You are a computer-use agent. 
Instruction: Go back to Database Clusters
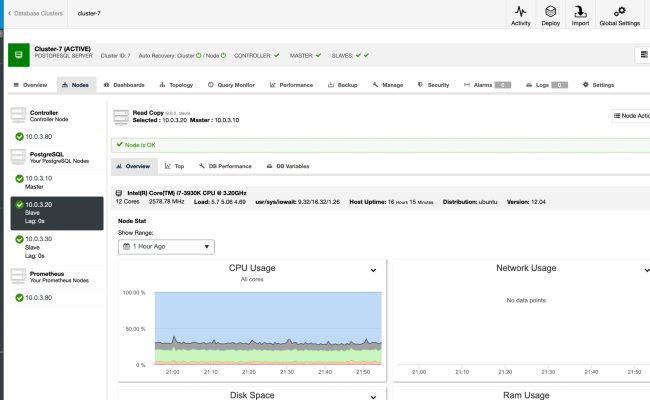click(35, 13)
